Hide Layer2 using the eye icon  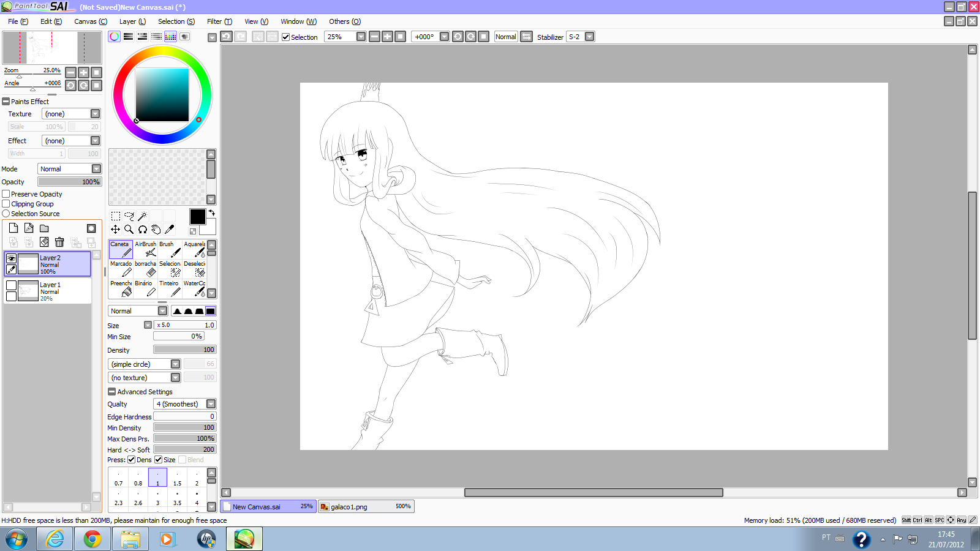[11, 258]
